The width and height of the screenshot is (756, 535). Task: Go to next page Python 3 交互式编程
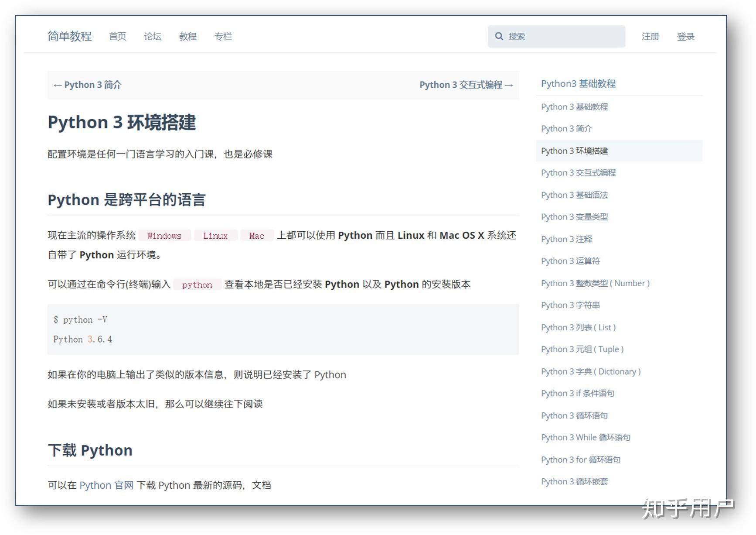pyautogui.click(x=466, y=85)
